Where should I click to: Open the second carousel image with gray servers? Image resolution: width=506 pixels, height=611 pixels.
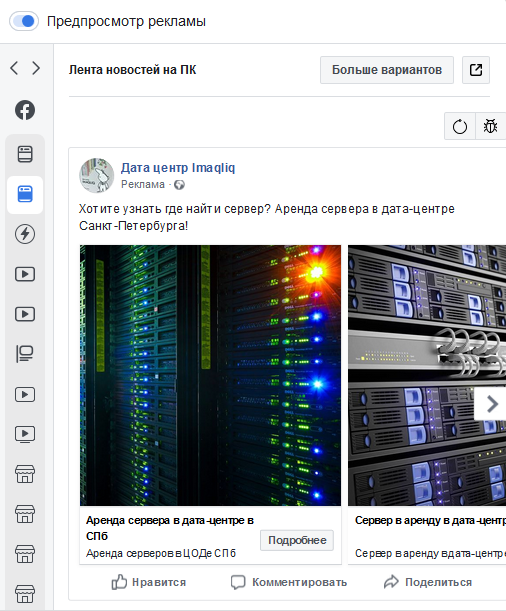(x=427, y=375)
